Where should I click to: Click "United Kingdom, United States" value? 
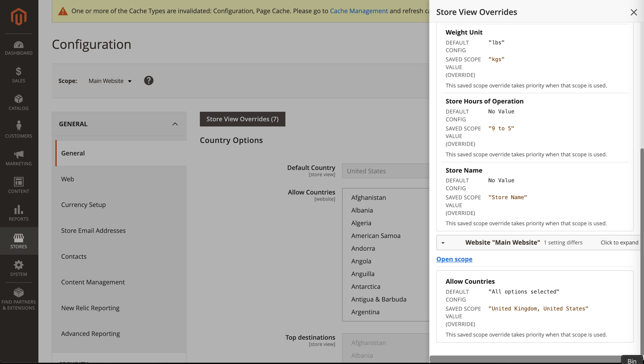pos(538,308)
